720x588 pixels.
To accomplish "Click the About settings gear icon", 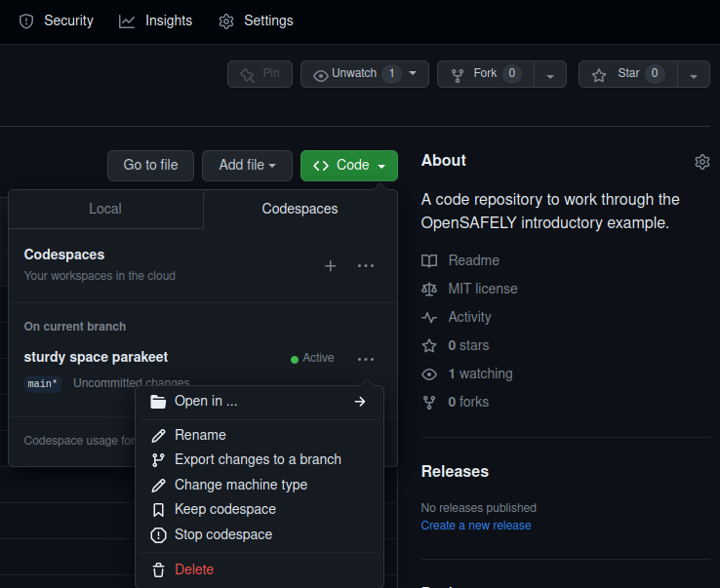I will click(x=701, y=162).
